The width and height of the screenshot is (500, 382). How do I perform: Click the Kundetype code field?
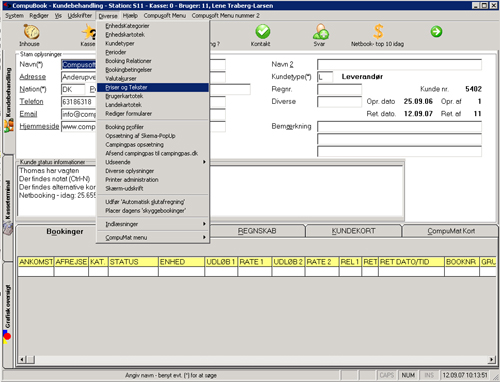click(325, 77)
